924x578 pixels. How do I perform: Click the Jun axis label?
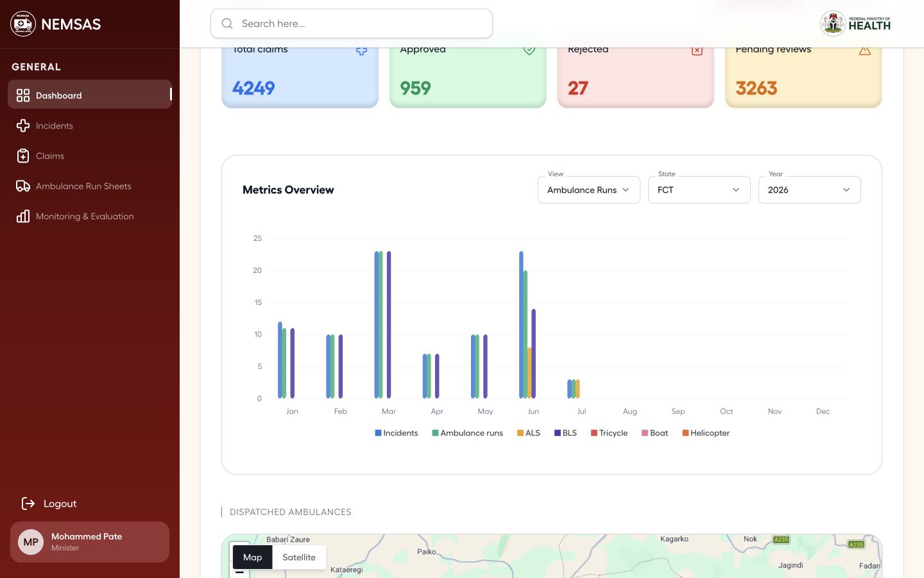(x=533, y=412)
